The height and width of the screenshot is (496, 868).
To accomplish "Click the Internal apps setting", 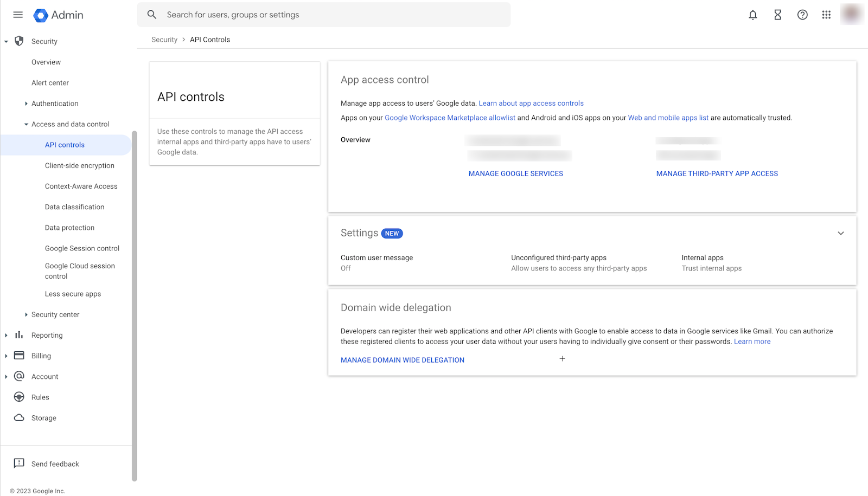I will click(x=712, y=263).
